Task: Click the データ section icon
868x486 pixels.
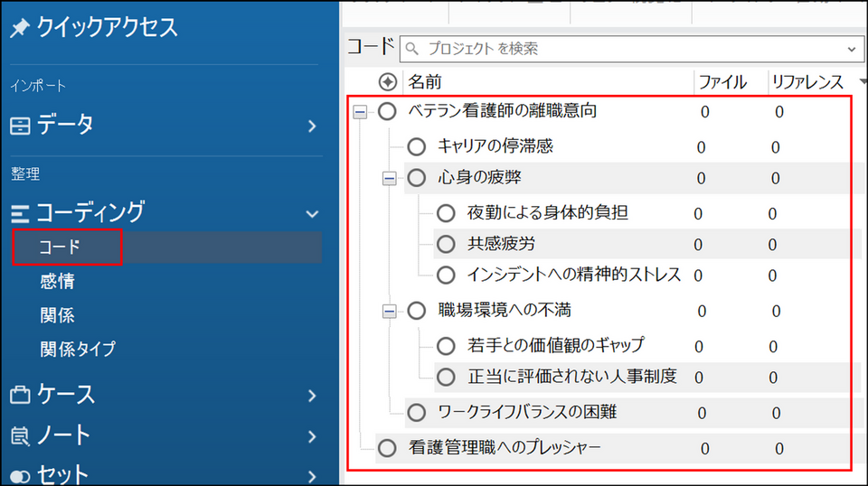Action: coord(20,126)
